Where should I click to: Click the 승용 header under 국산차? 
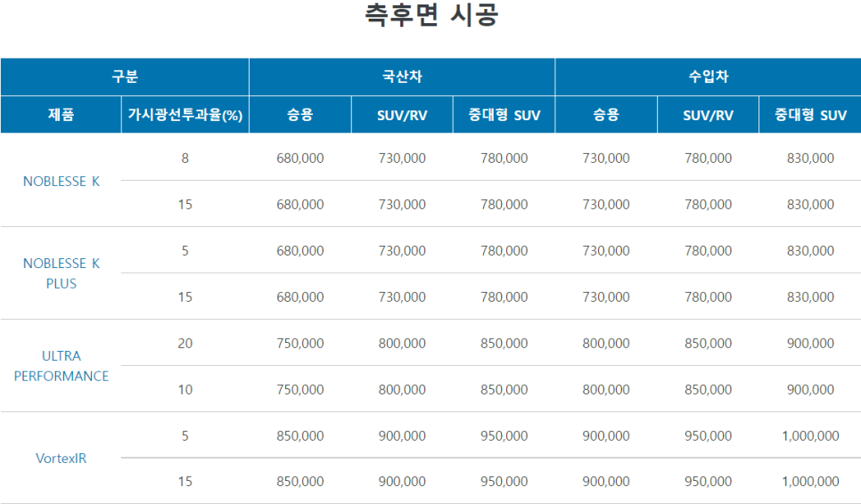point(300,115)
